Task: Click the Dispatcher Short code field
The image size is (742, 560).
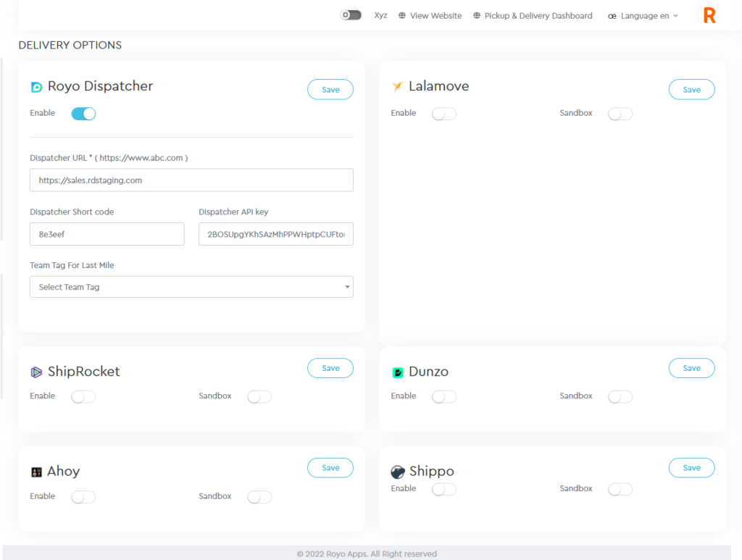Action: click(x=107, y=234)
